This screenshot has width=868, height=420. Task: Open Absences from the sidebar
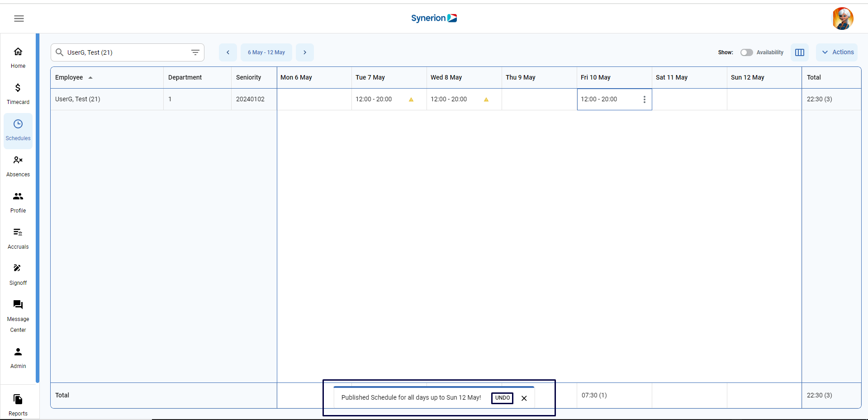tap(18, 167)
